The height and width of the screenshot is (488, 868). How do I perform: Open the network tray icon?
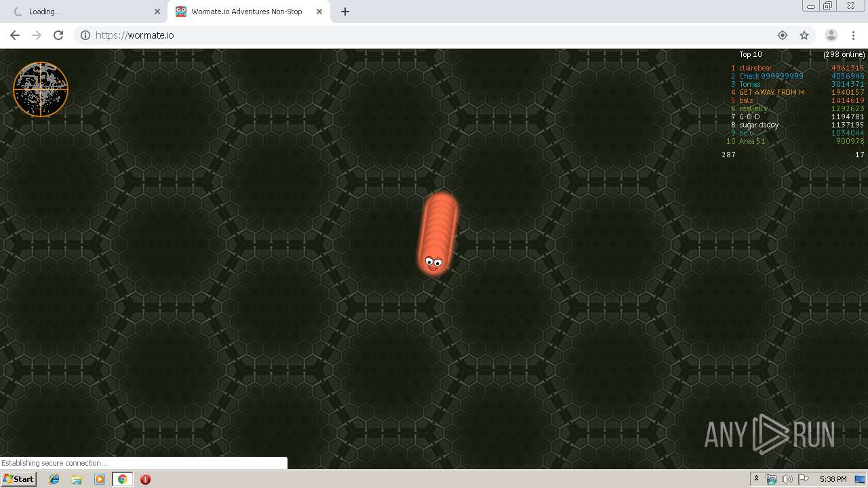[771, 479]
